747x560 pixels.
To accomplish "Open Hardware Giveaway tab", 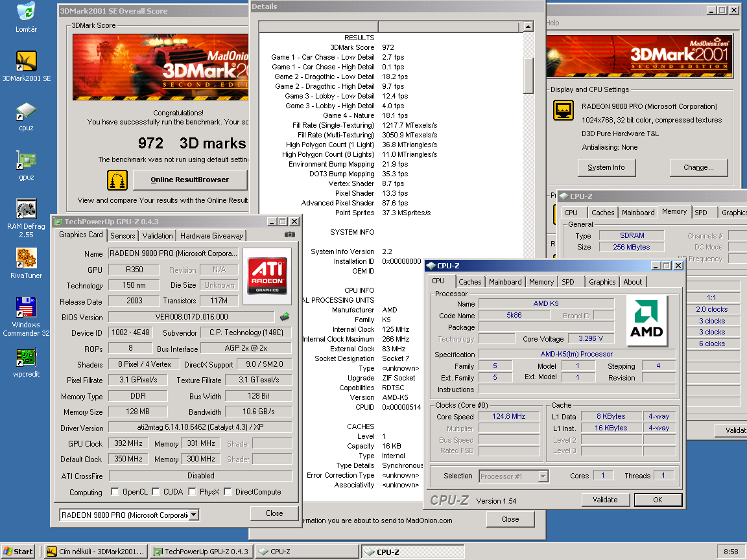I will click(x=211, y=236).
